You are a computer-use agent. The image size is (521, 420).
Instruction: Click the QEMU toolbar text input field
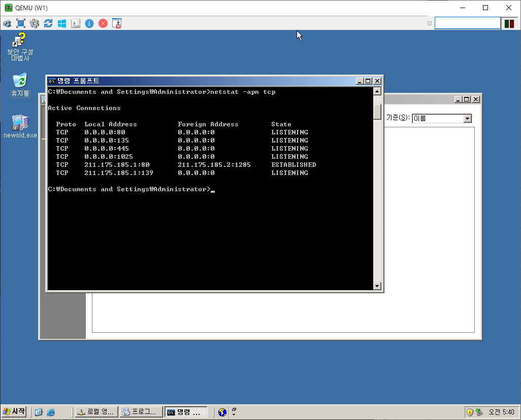tap(468, 23)
